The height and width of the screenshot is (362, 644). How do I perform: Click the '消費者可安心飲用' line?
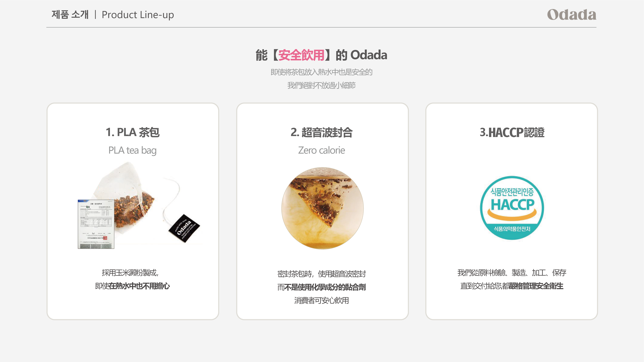pyautogui.click(x=321, y=300)
